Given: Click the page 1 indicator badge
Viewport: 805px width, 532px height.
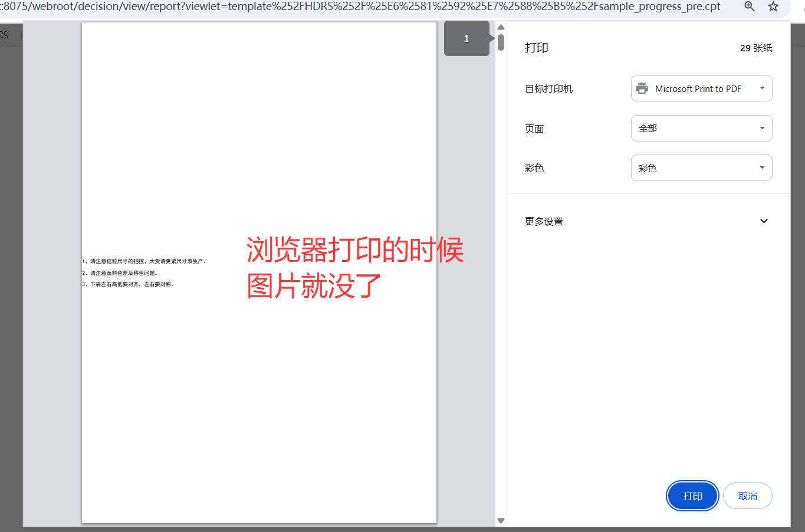Looking at the screenshot, I should pyautogui.click(x=466, y=38).
